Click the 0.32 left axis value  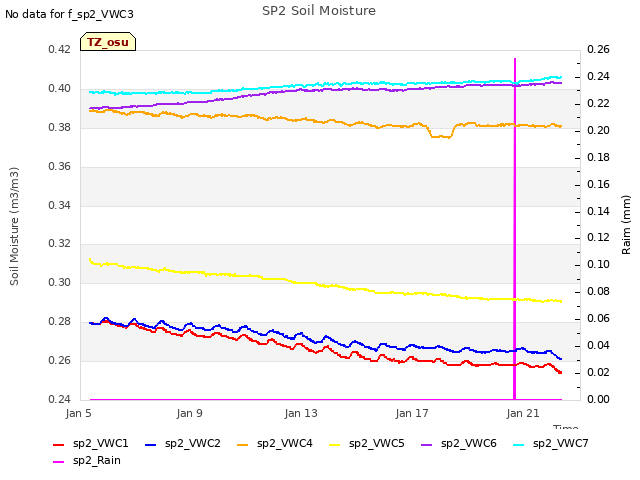pyautogui.click(x=60, y=243)
